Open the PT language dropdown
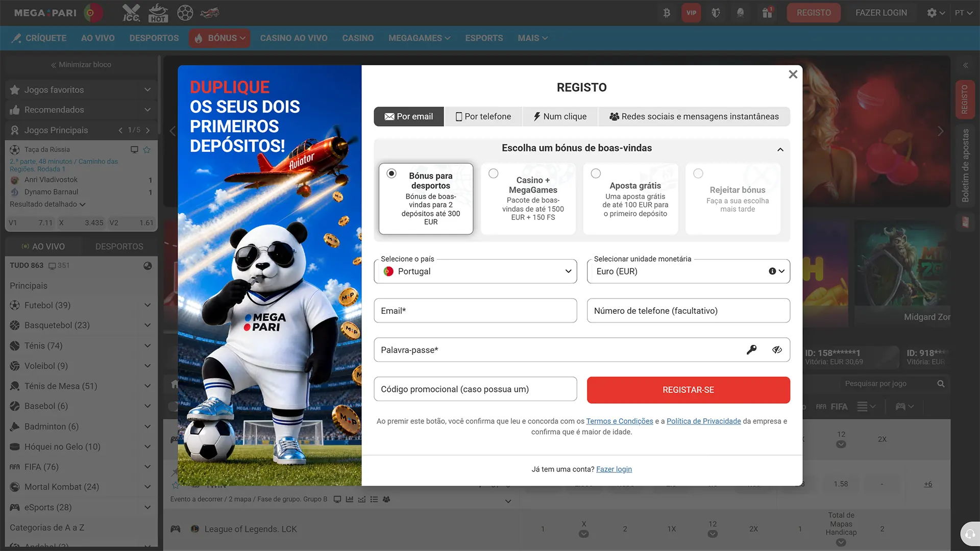 click(963, 13)
